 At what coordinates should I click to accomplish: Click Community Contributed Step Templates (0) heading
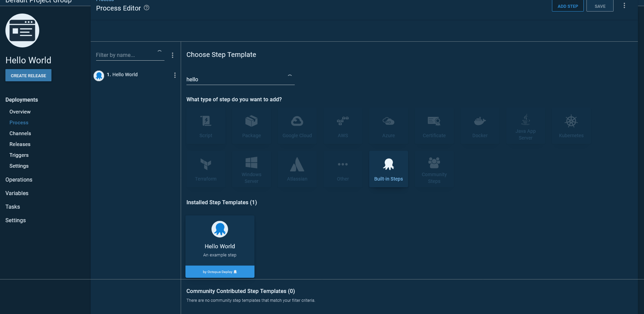(x=241, y=291)
